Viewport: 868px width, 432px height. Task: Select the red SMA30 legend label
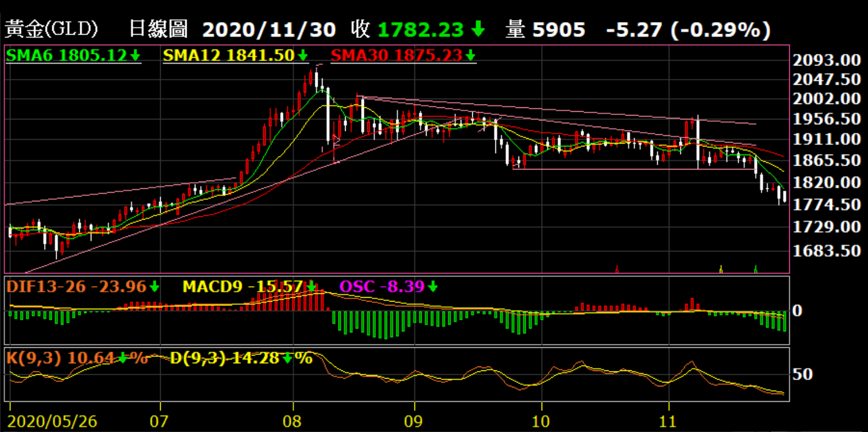[x=396, y=56]
